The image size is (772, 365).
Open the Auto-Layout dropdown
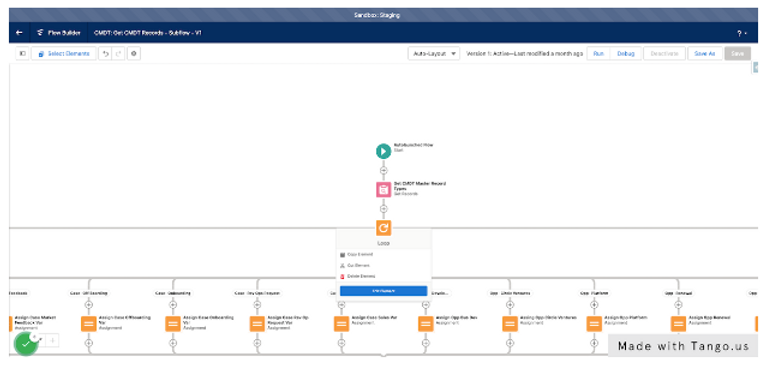coord(434,54)
